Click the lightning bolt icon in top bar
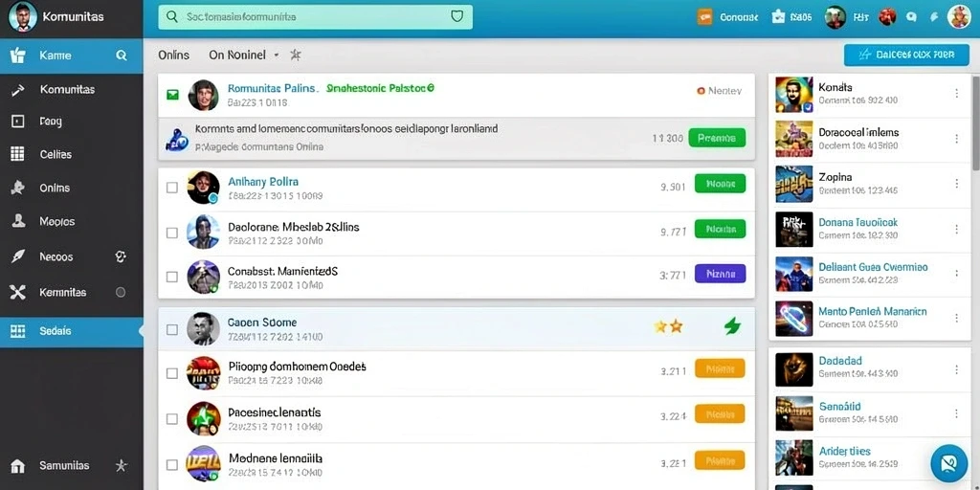Viewport: 980px width, 490px height. click(934, 17)
